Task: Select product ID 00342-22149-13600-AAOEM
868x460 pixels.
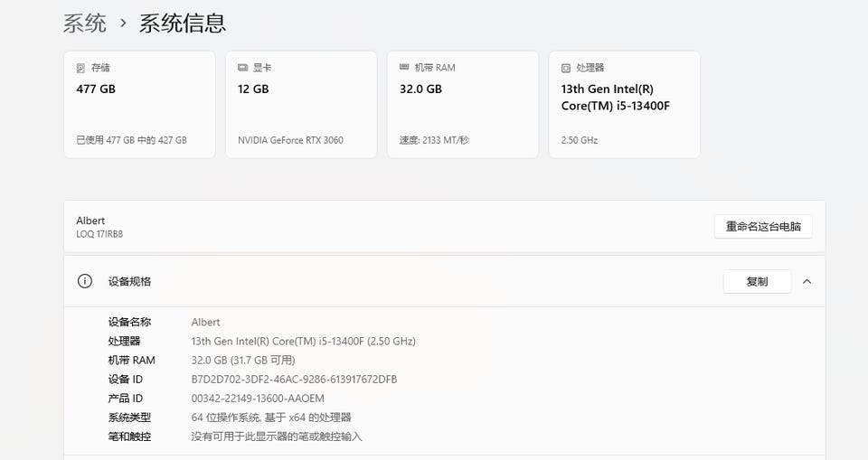Action: [258, 399]
